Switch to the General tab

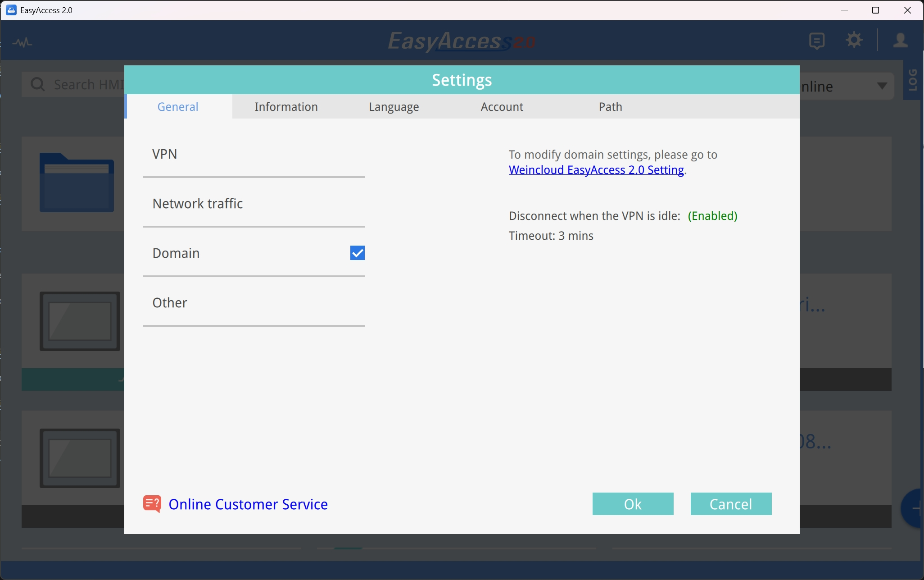tap(178, 106)
